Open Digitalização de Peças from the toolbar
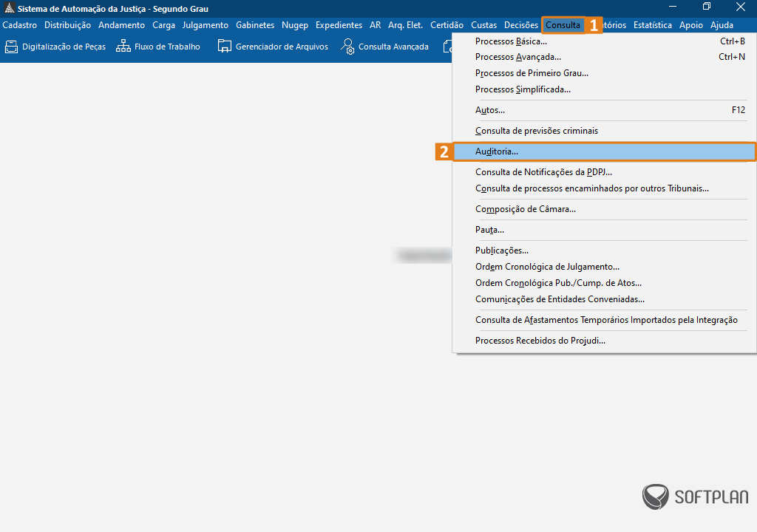The image size is (757, 532). pyautogui.click(x=55, y=47)
